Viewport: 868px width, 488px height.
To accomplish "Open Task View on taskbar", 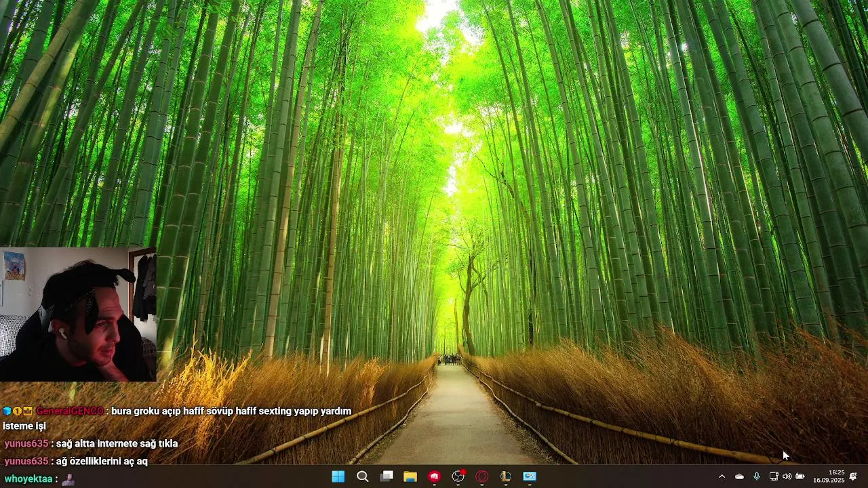I will [387, 476].
